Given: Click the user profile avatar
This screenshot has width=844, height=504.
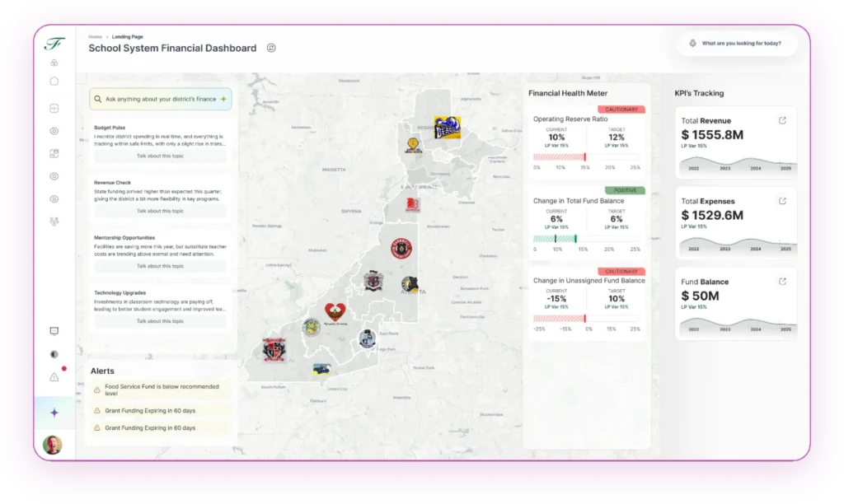Looking at the screenshot, I should (53, 445).
